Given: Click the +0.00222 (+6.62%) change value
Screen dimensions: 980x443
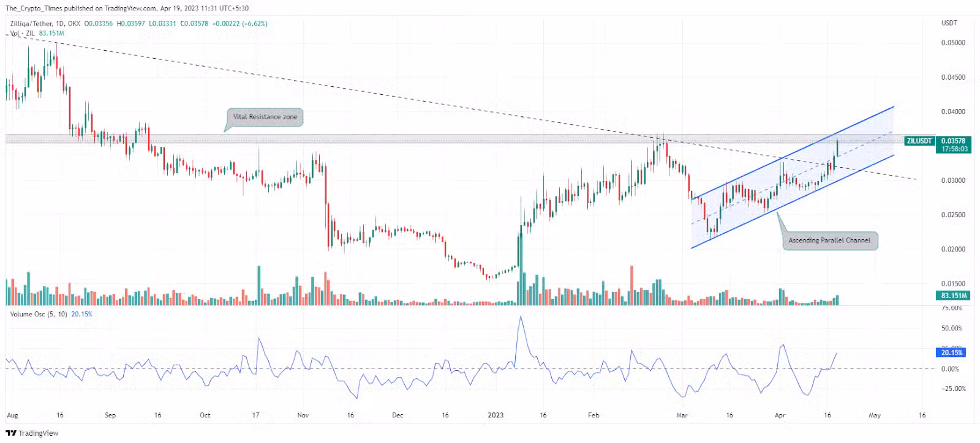Looking at the screenshot, I should click(239, 24).
